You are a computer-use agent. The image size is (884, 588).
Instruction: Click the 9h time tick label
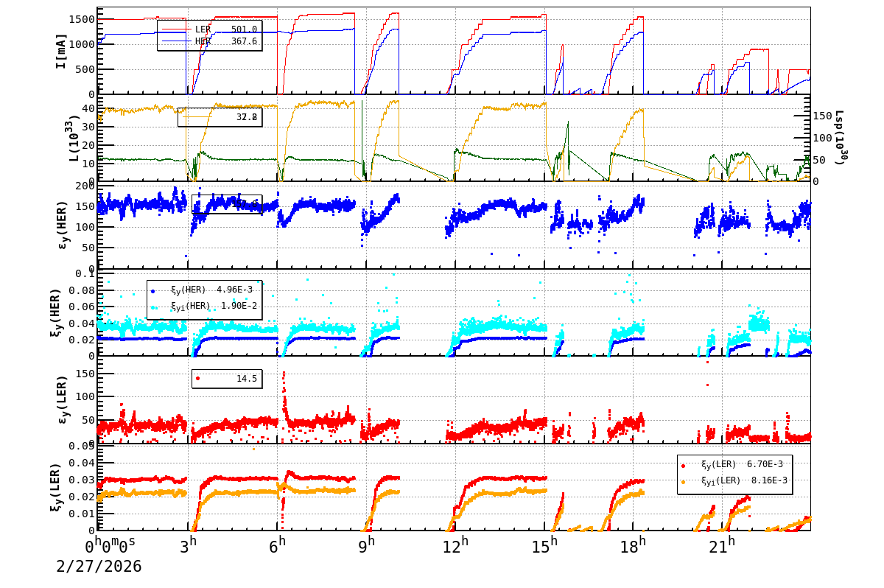click(367, 546)
